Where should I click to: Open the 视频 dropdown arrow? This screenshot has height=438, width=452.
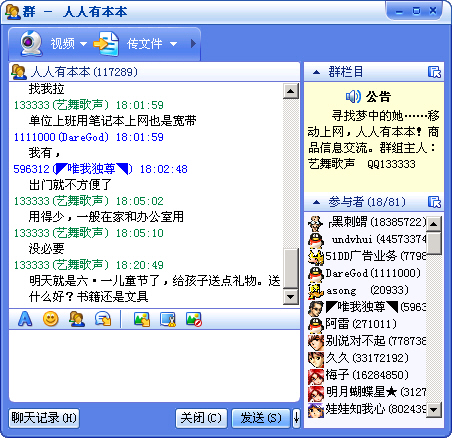coord(83,44)
